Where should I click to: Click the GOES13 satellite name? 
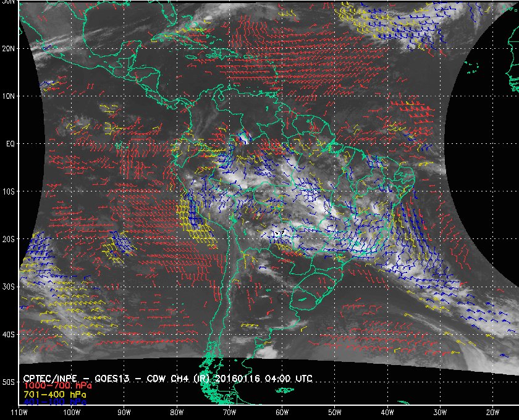[x=112, y=379]
